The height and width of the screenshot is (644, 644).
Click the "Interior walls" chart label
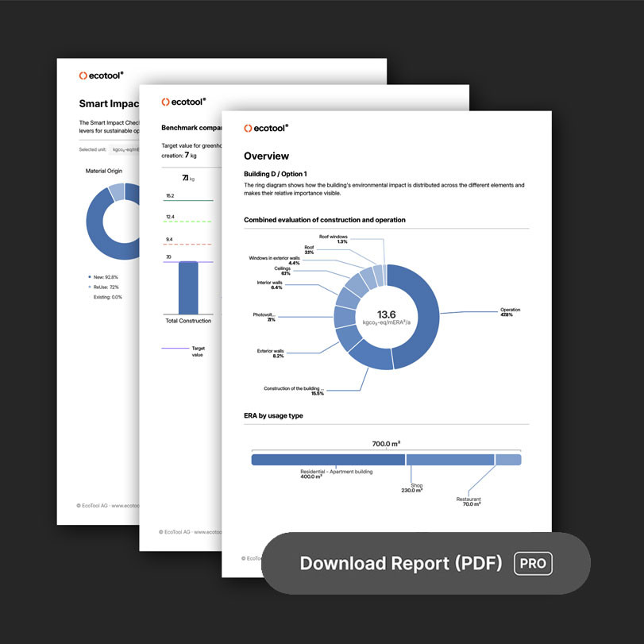pos(269,283)
